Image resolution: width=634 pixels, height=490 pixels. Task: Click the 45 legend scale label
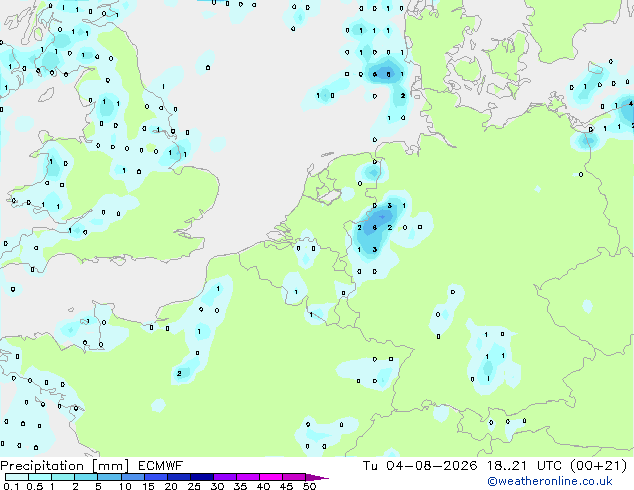tap(286, 486)
